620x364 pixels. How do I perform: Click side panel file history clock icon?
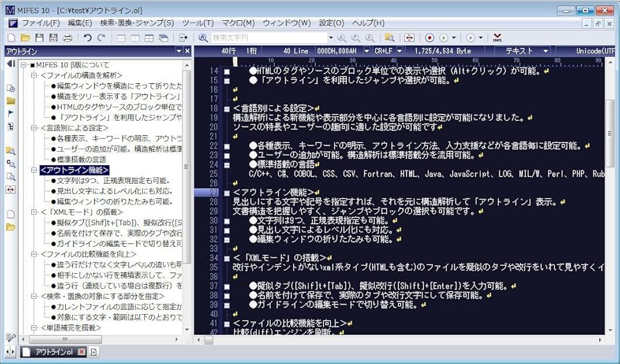10,88
